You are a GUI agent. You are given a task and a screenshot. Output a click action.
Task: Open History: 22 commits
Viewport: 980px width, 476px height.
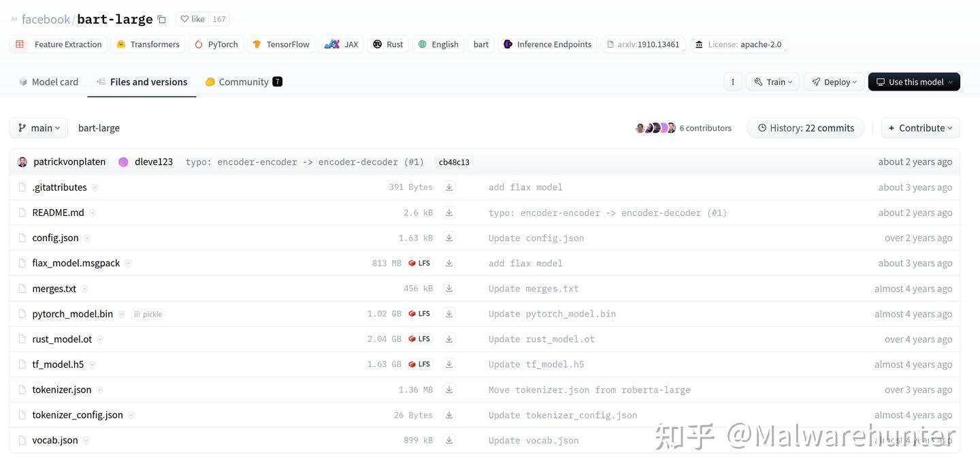pos(806,128)
